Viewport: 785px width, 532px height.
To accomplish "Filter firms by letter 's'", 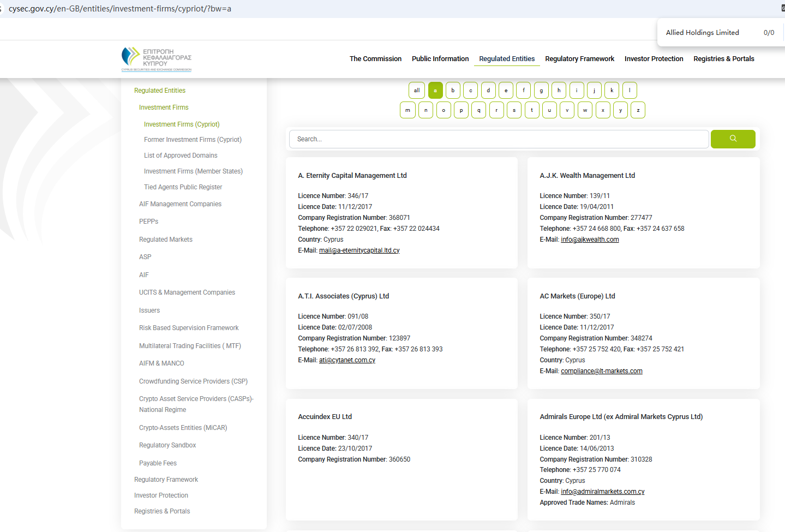I will point(514,110).
